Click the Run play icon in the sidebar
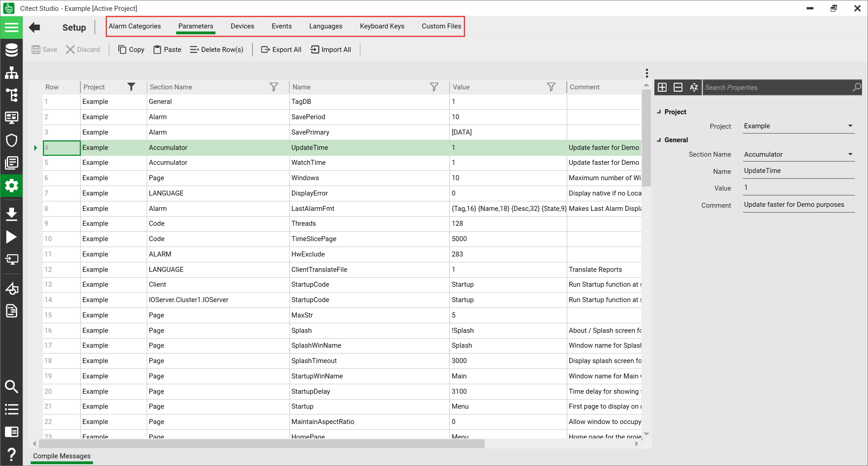Viewport: 868px width, 466px height. point(11,237)
